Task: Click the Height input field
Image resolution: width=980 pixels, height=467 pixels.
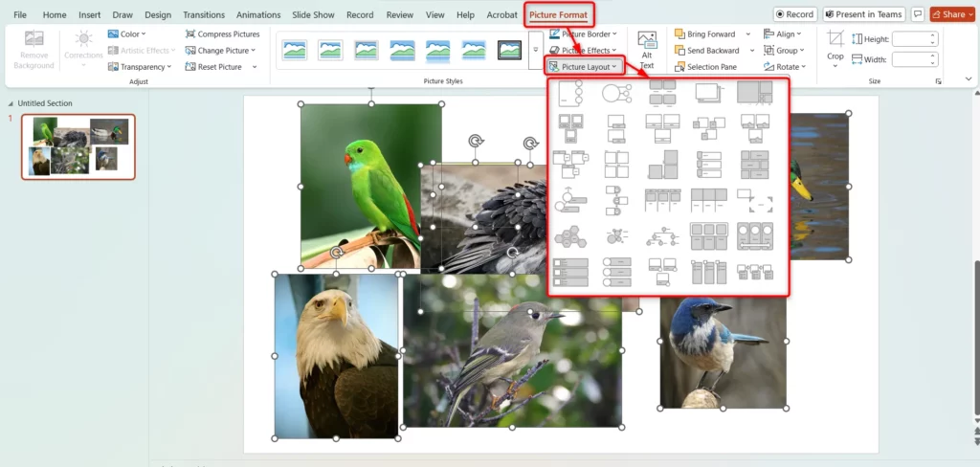Action: 913,39
